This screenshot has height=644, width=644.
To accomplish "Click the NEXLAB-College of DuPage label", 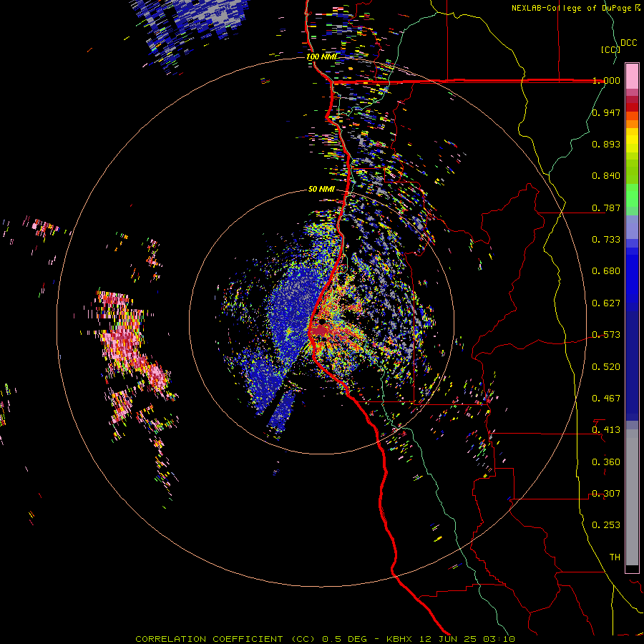I will click(573, 8).
